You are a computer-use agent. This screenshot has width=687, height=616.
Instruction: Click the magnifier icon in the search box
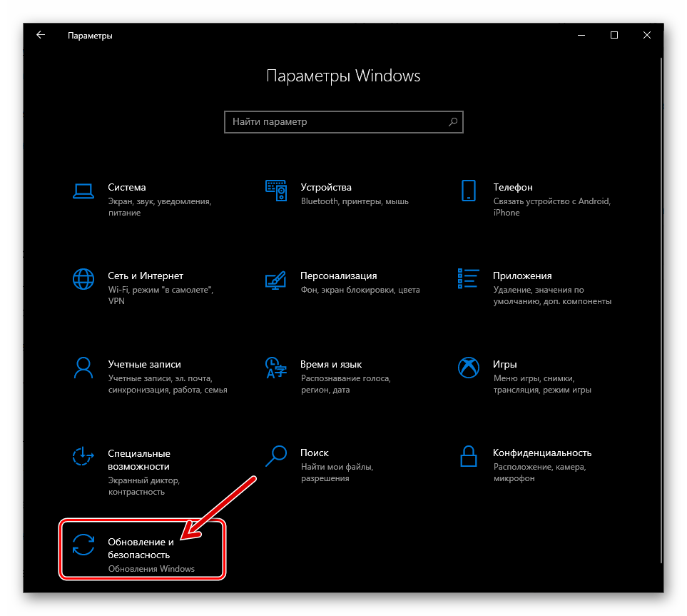coord(453,122)
